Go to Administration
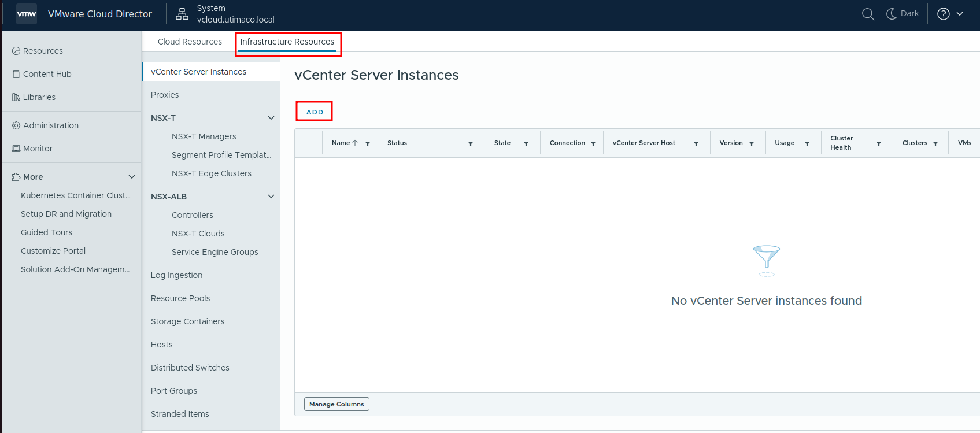Screen dimensions: 980x433 (51, 125)
